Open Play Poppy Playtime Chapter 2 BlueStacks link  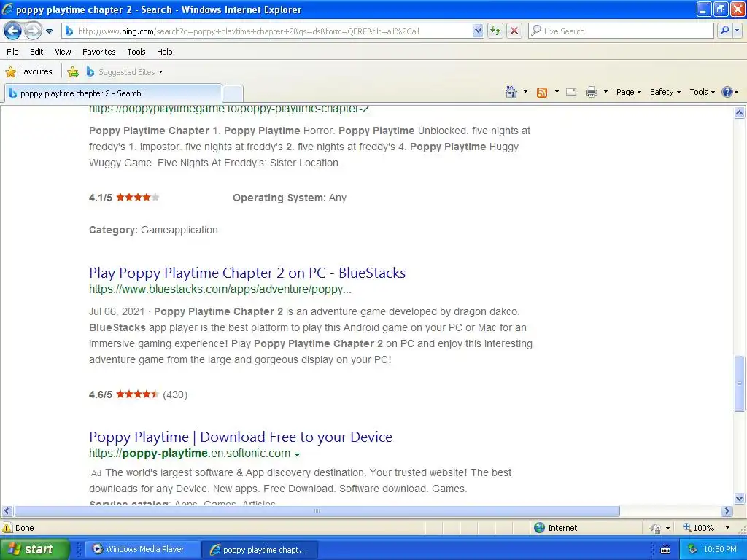pyautogui.click(x=247, y=273)
